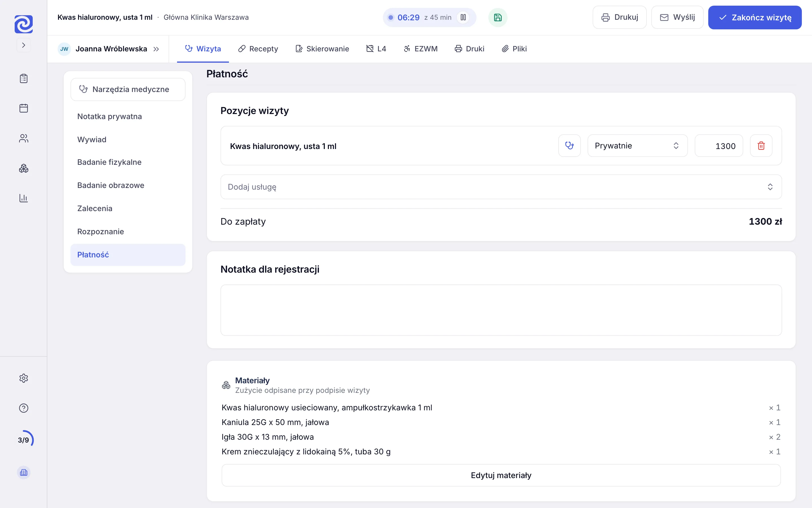Switch to the Recepty tab
Image resolution: width=812 pixels, height=508 pixels.
(258, 49)
